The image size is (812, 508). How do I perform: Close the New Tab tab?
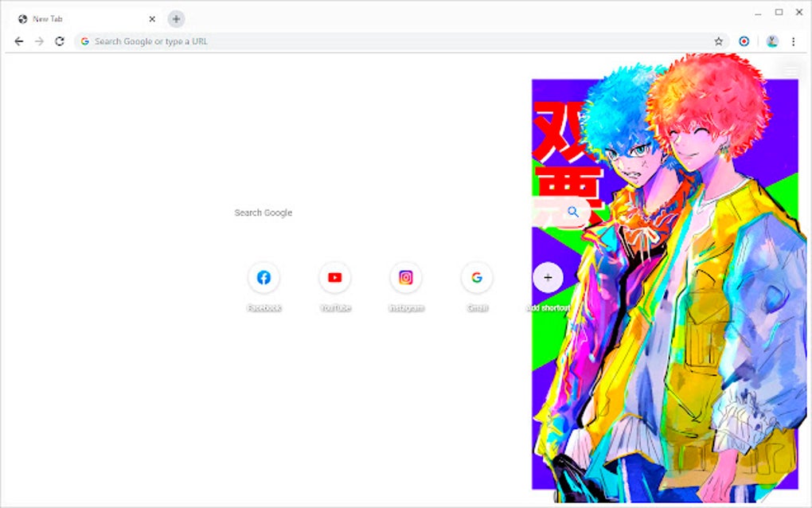click(152, 19)
